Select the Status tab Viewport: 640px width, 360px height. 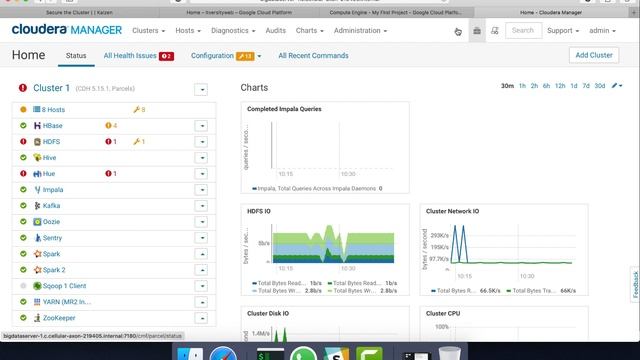[x=76, y=56]
